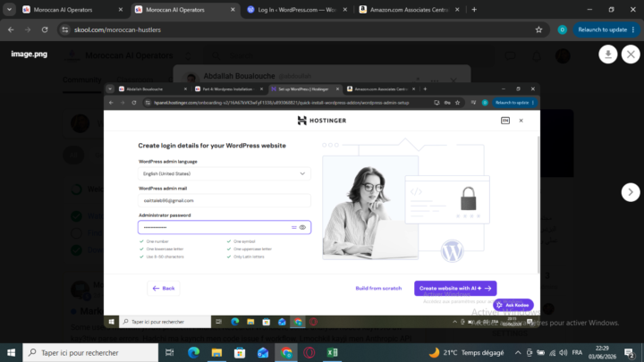The width and height of the screenshot is (644, 362).
Task: Open the Amazon.com Associates Central tab
Action: pos(409,10)
